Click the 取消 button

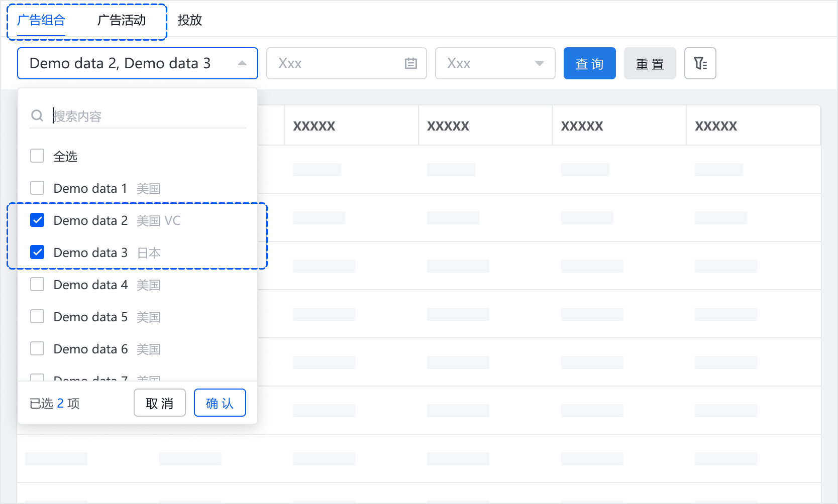pyautogui.click(x=160, y=403)
